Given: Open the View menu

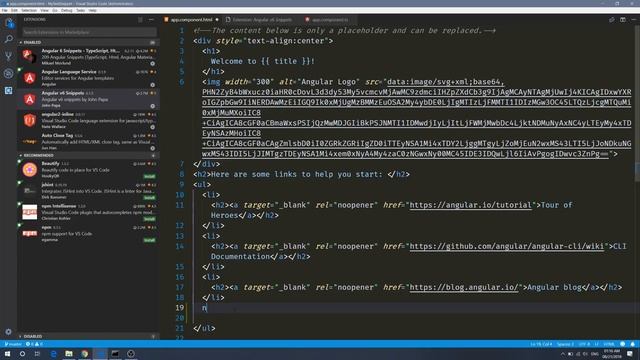Looking at the screenshot, I should pos(44,10).
